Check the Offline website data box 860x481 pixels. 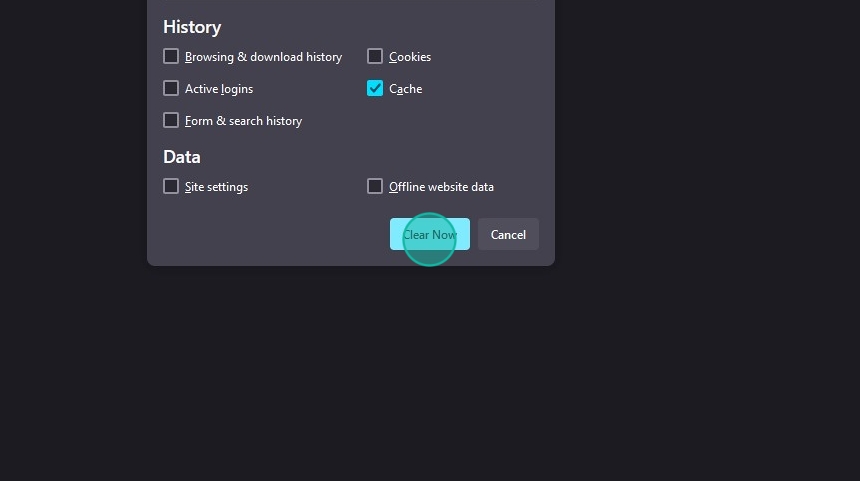[x=375, y=186]
